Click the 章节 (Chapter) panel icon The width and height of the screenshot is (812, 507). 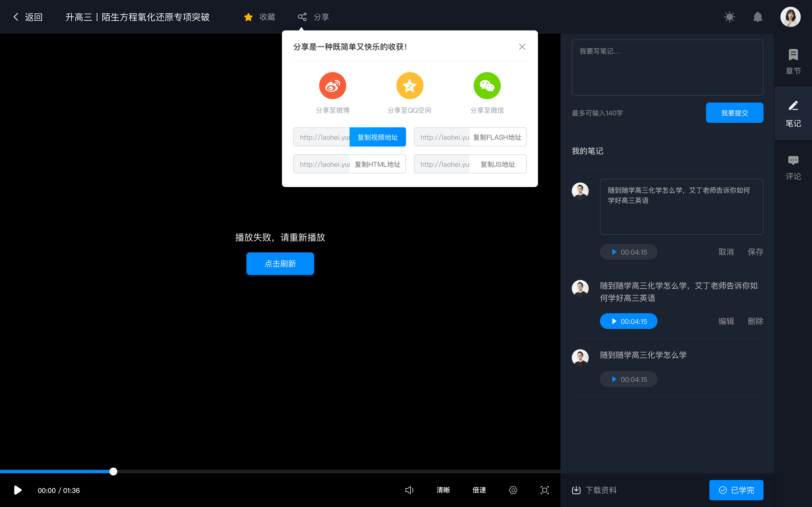pos(793,60)
